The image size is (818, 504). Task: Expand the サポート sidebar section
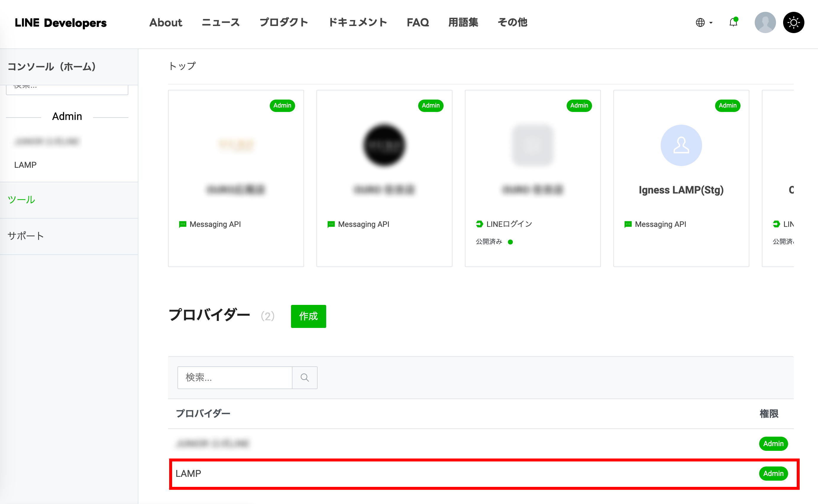pos(26,236)
